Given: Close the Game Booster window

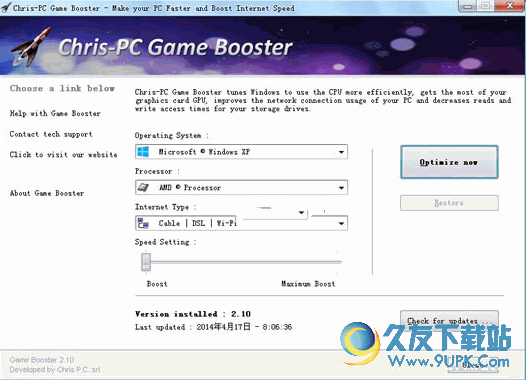Looking at the screenshot, I should (510, 6).
